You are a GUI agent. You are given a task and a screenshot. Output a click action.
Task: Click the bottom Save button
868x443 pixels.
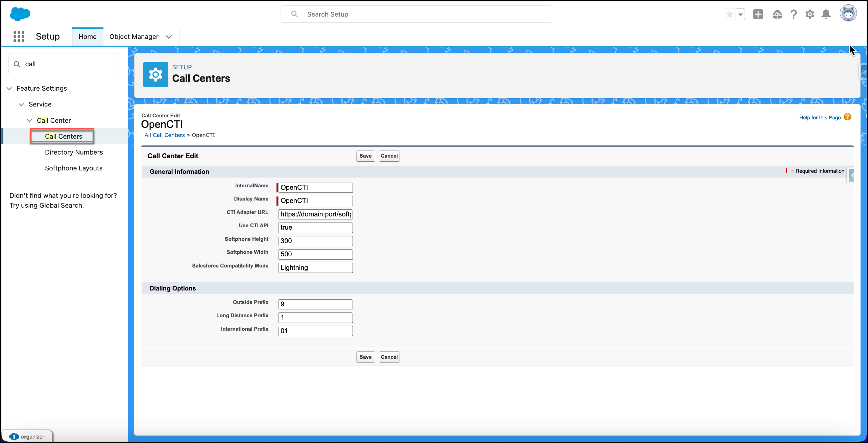point(365,357)
